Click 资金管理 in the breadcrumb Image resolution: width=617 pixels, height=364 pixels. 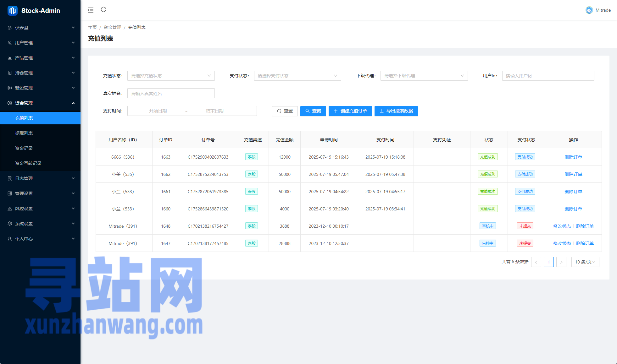pyautogui.click(x=112, y=27)
